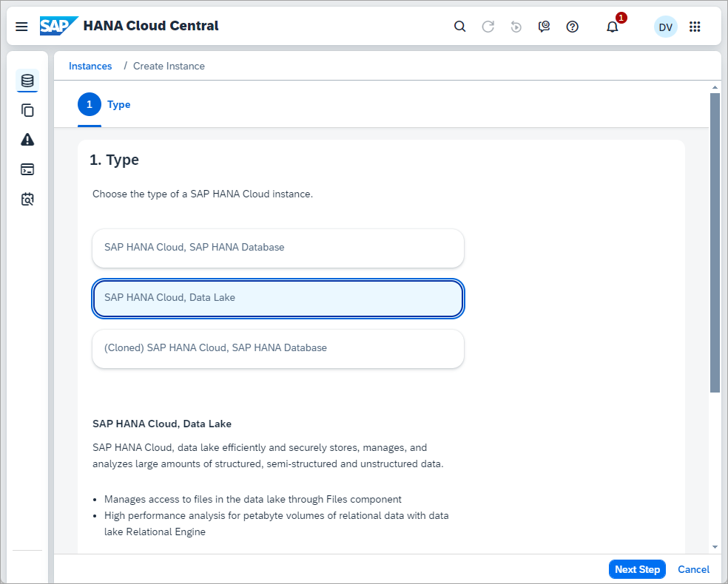Select the Type wizard step 1
728x584 pixels.
click(104, 104)
